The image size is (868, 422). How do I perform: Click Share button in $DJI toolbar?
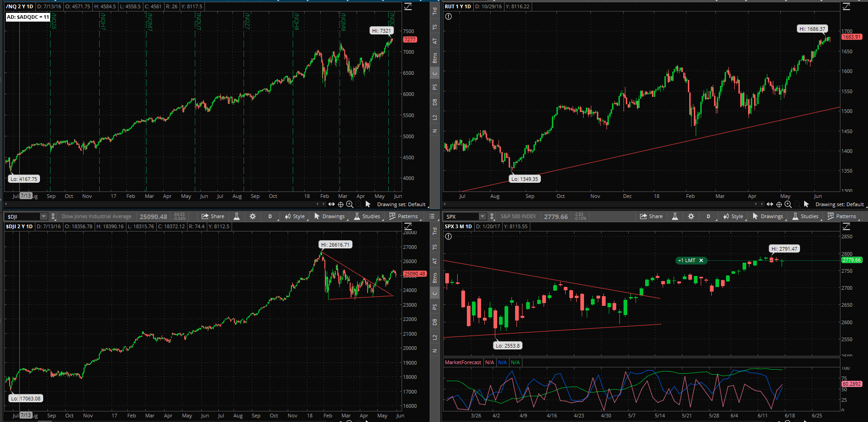213,216
